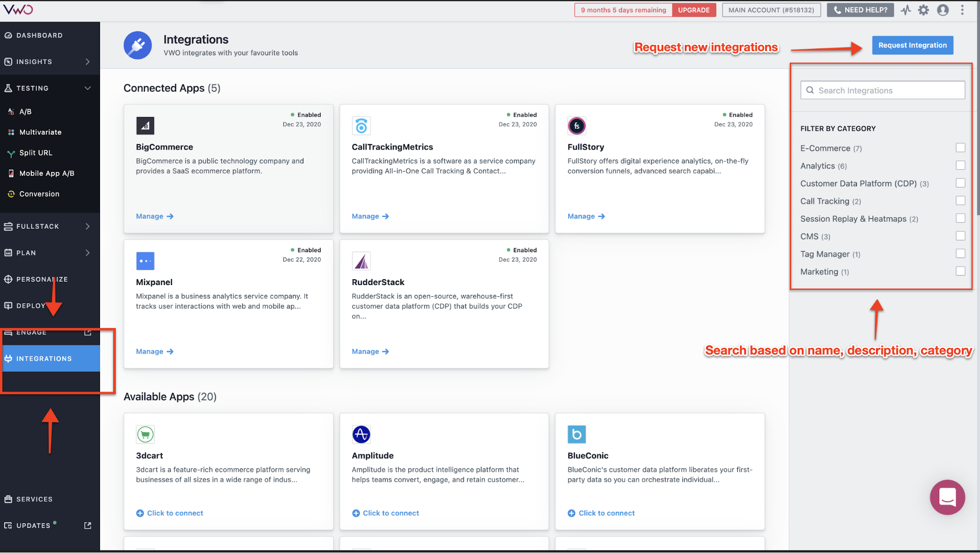Check the Analytics category filter
Screen dimensions: 980x553
(960, 166)
